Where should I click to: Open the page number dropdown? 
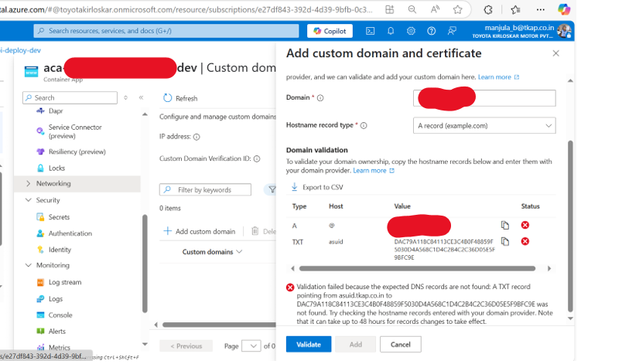pyautogui.click(x=251, y=345)
